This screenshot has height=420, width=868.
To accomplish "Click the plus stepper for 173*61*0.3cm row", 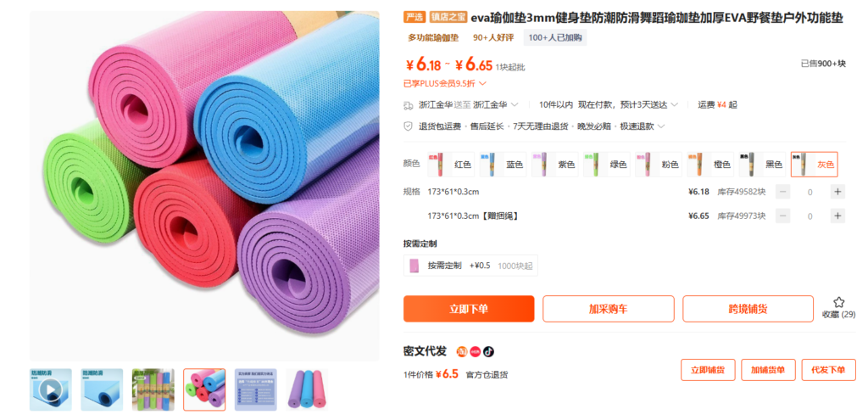I will tap(837, 192).
